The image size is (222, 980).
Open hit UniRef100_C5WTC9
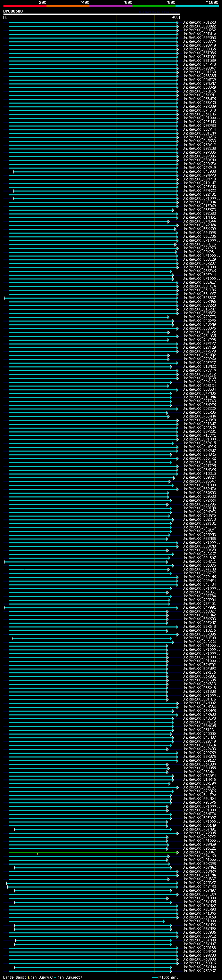pyautogui.click(x=199, y=80)
